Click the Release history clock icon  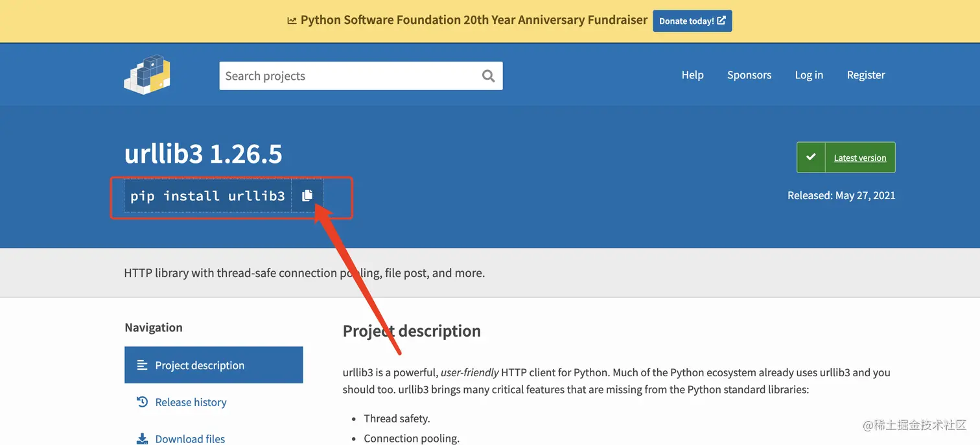[143, 402]
